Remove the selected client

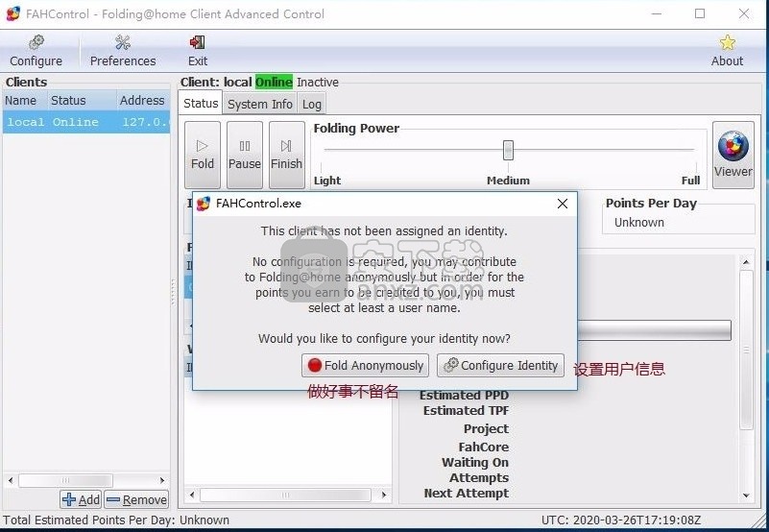pos(137,499)
